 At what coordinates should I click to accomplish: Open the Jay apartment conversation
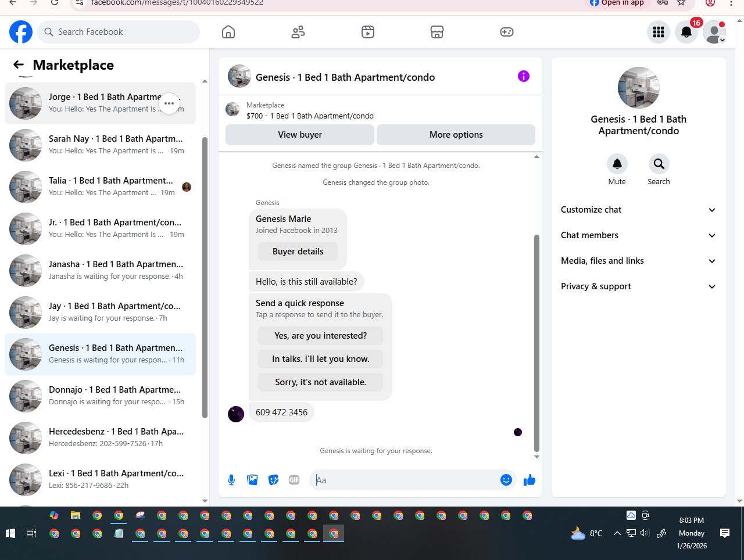pyautogui.click(x=100, y=313)
